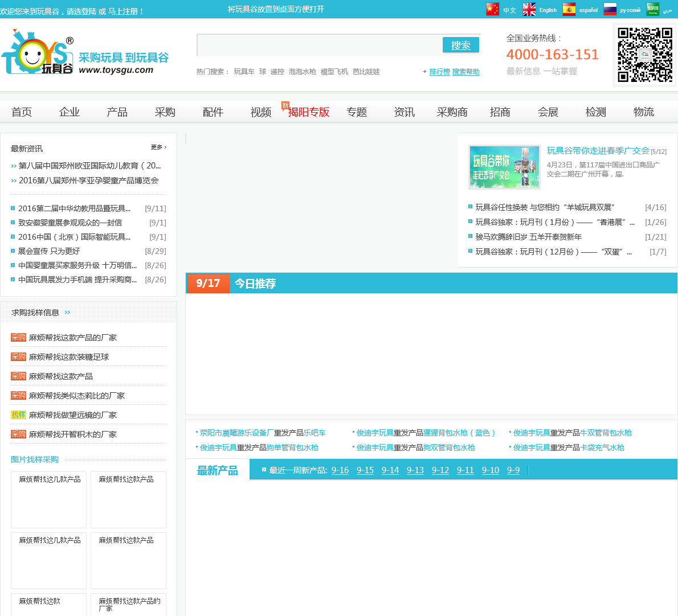
Task: Open product link 卡袋充气水枪
Action: click(x=602, y=447)
